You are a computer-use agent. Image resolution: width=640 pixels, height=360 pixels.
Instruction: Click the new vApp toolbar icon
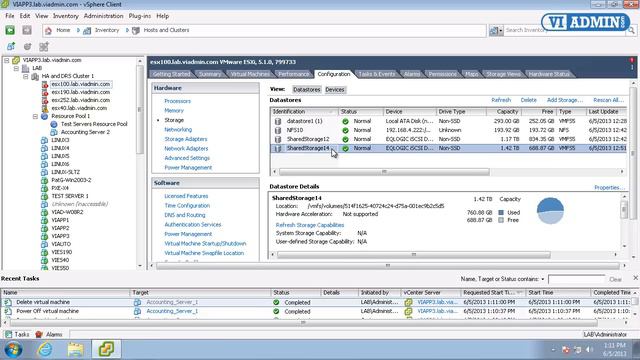point(44,47)
